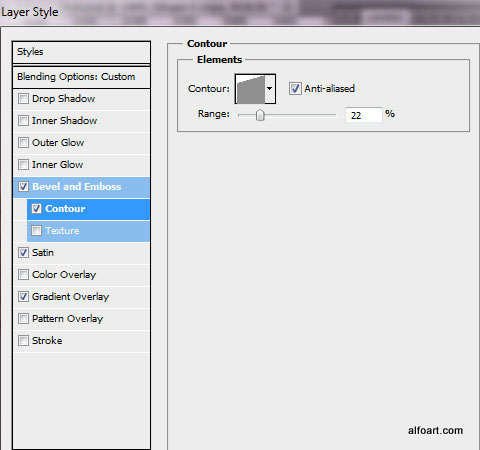Viewport: 480px width, 450px height.
Task: Disable the Bevel and Emboss checkbox
Action: (23, 187)
